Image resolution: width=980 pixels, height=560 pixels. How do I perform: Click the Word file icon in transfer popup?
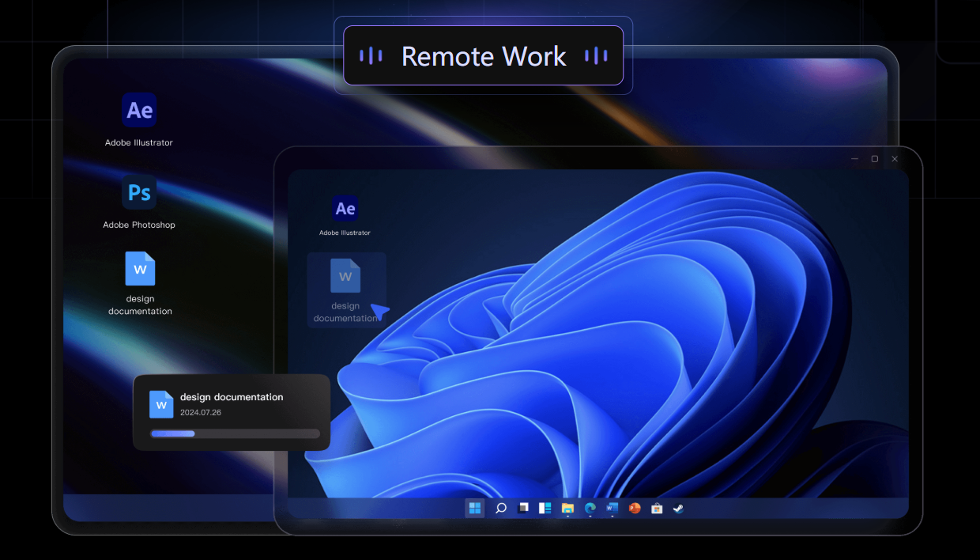[x=161, y=404]
